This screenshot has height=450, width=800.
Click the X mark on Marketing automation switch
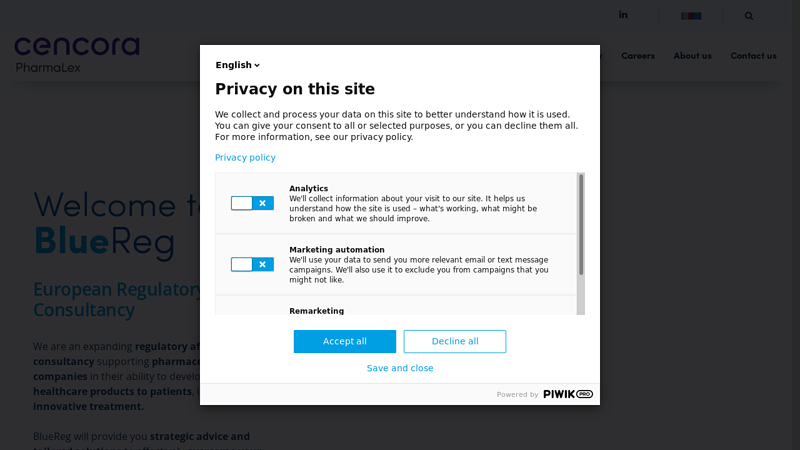coord(262,264)
